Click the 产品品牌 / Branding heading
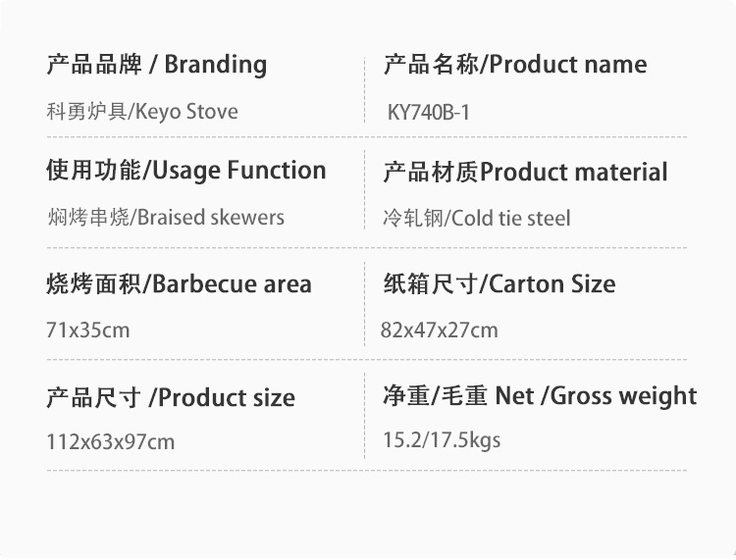 pyautogui.click(x=157, y=65)
